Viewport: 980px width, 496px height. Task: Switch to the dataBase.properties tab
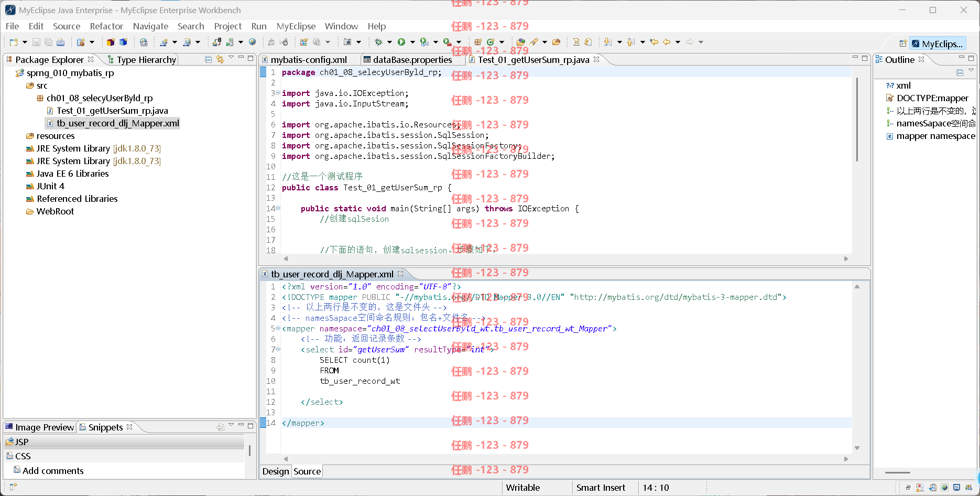412,60
